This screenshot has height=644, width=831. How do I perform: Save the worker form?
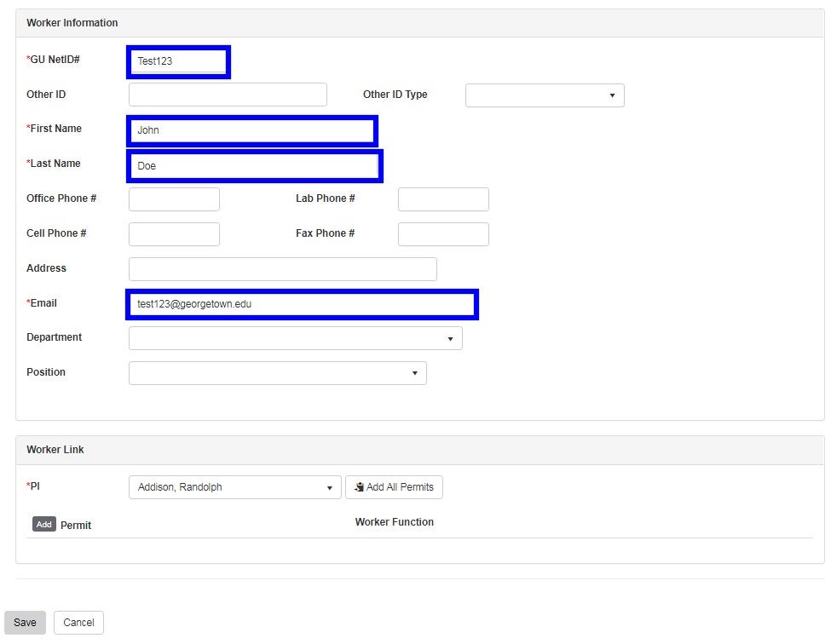[x=25, y=623]
